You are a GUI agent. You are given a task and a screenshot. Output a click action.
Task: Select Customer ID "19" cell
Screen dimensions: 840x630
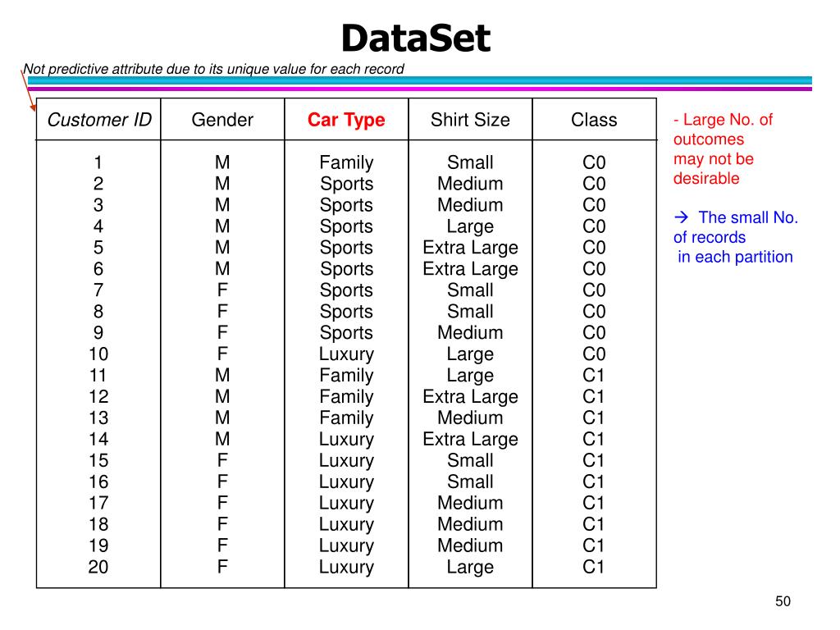tap(98, 546)
